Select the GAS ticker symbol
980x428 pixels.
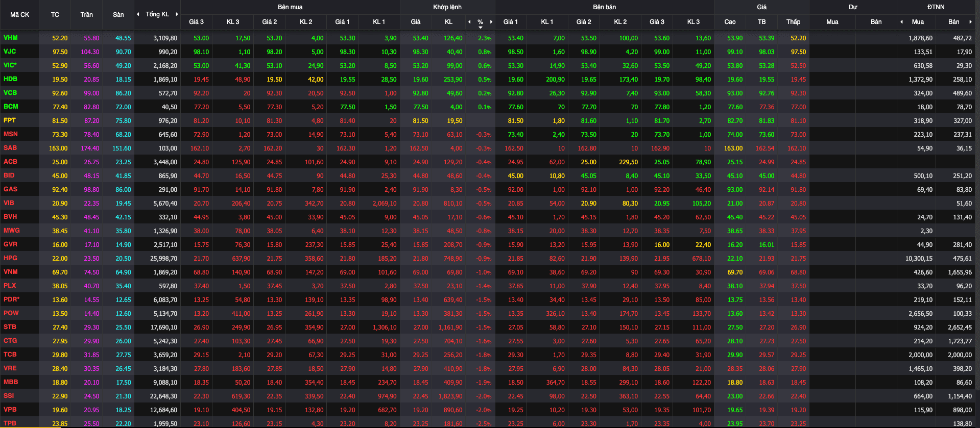pos(10,189)
